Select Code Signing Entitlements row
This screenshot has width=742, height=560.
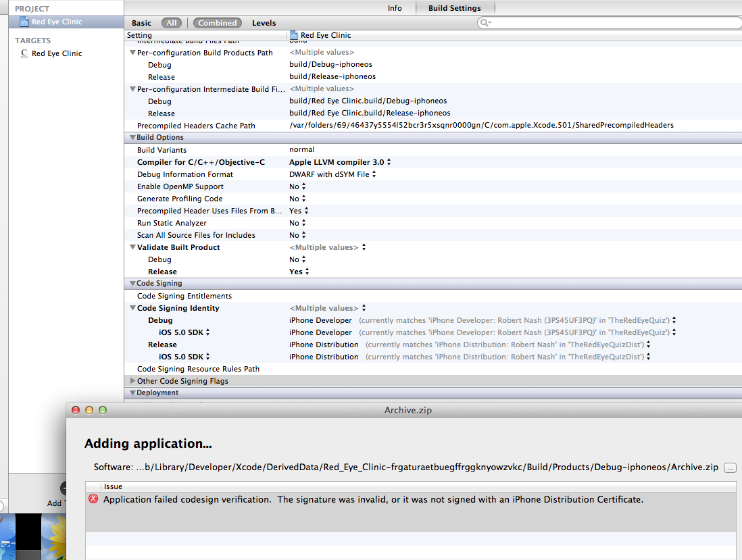pyautogui.click(x=433, y=296)
